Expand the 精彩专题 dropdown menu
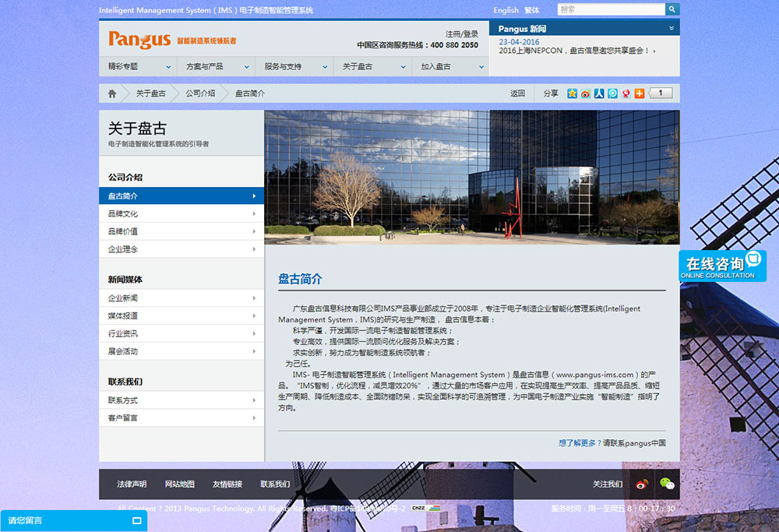Screen dimensions: 779x532 pyautogui.click(x=138, y=66)
